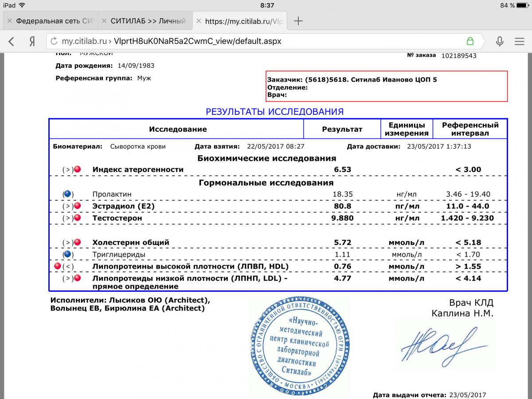Open the browser hamburger menu
The image size is (532, 399).
click(x=519, y=42)
